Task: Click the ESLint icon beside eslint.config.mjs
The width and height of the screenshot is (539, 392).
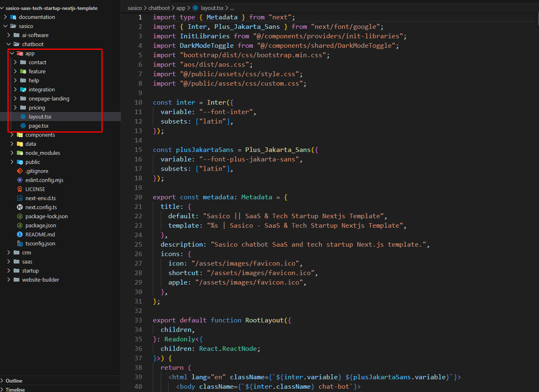Action: (20, 180)
